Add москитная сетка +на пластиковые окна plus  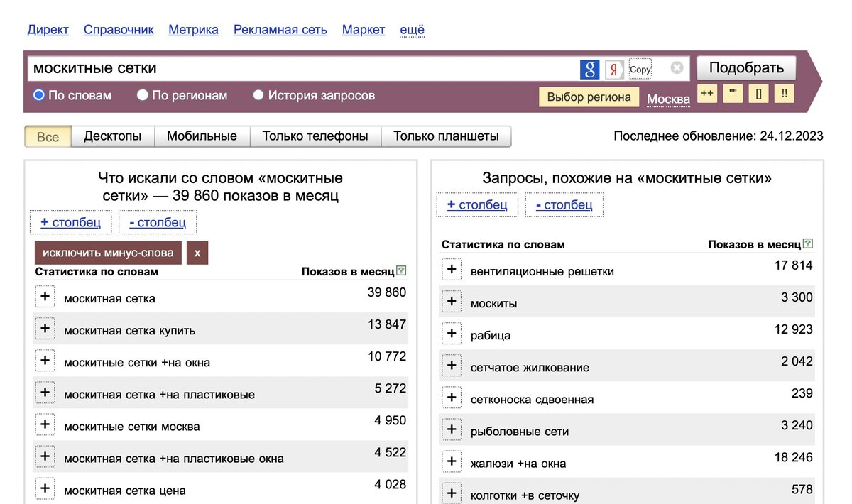[x=45, y=456]
